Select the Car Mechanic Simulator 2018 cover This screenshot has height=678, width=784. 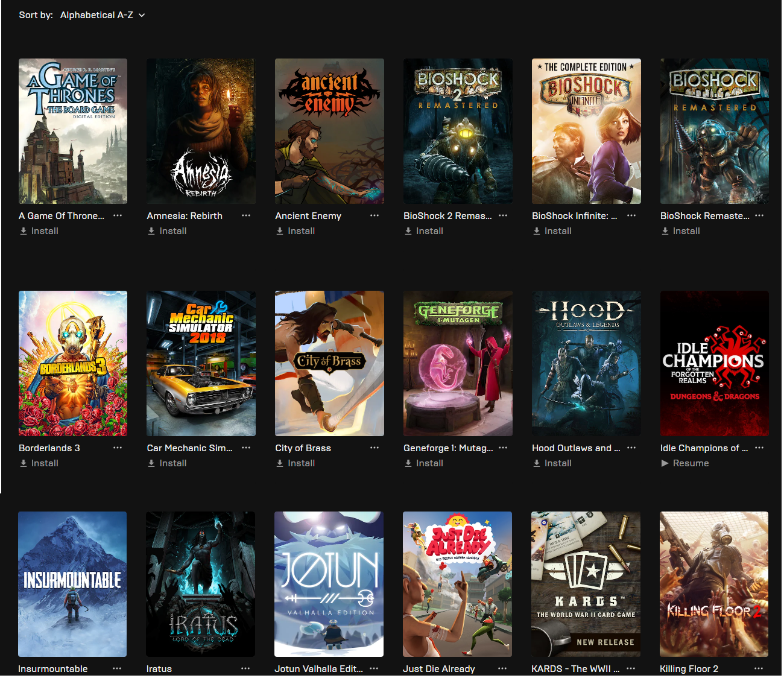(201, 363)
